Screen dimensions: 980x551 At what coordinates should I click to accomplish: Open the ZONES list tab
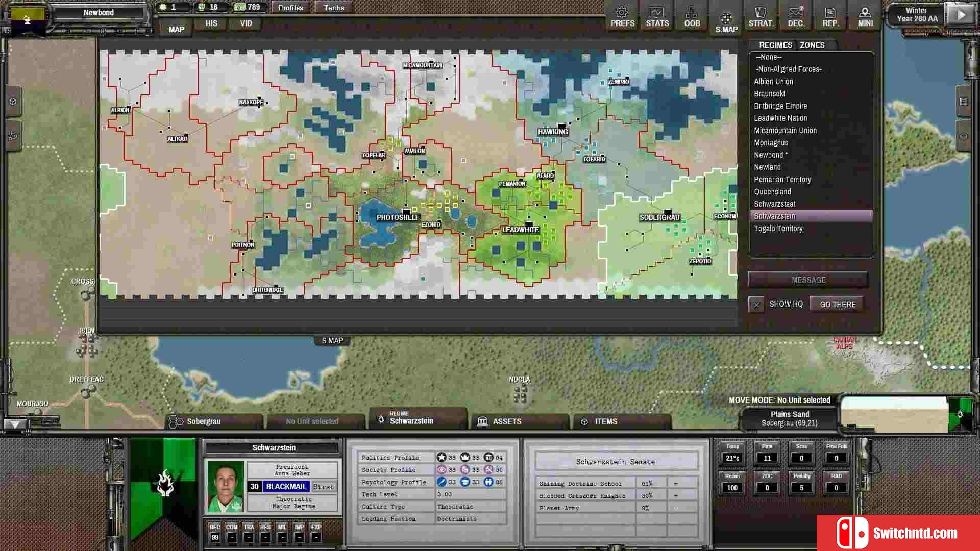coord(812,45)
